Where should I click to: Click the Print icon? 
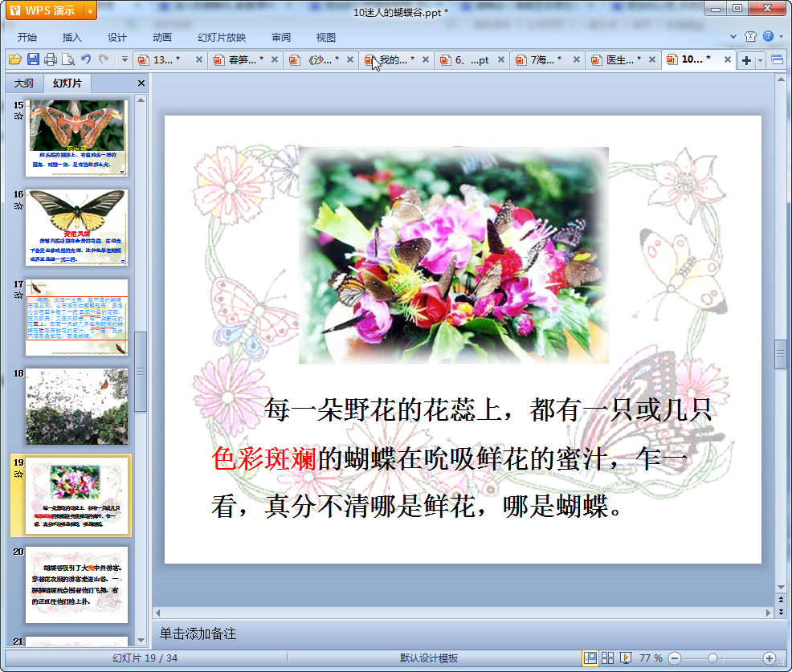click(x=51, y=59)
